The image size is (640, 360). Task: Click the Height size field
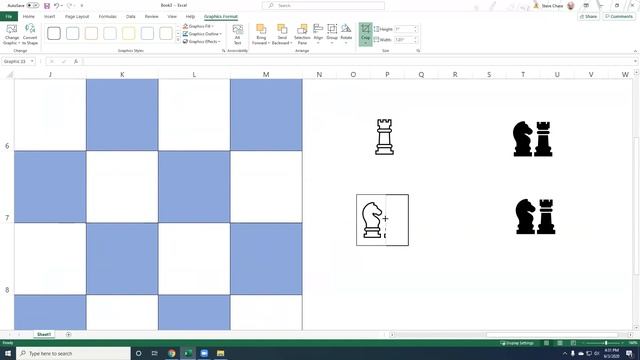(405, 29)
